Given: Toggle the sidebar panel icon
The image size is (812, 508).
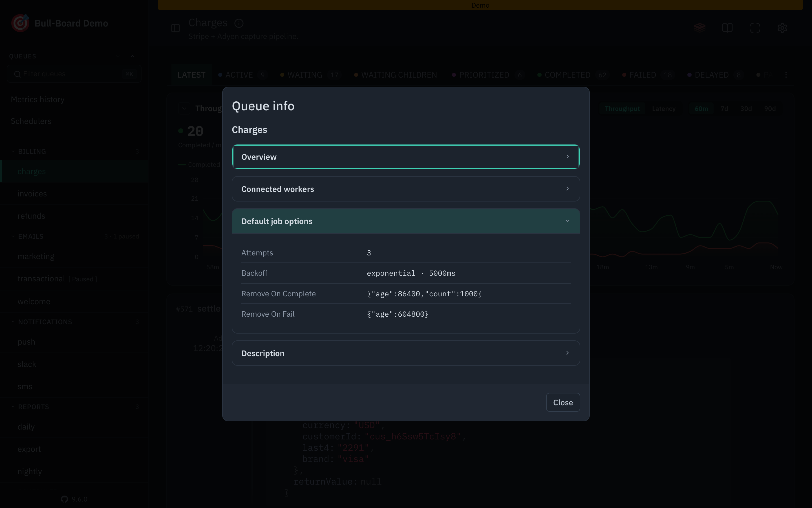Looking at the screenshot, I should tap(175, 28).
